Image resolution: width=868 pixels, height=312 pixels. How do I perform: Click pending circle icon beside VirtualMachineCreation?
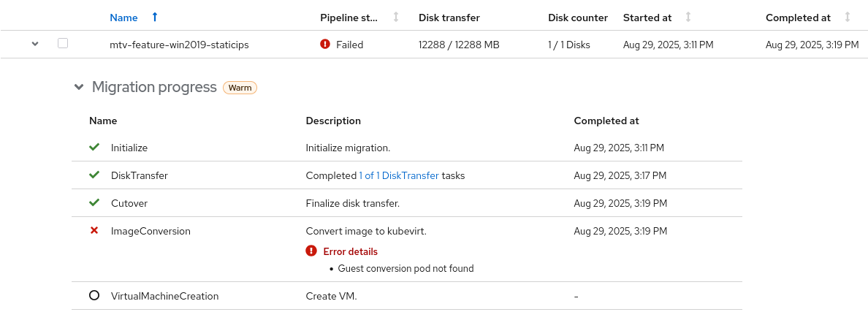(94, 296)
